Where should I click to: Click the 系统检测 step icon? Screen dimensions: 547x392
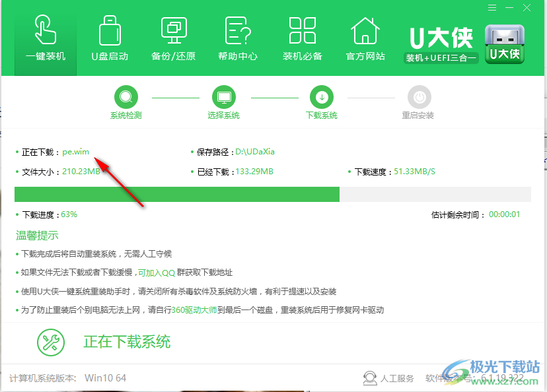point(126,97)
